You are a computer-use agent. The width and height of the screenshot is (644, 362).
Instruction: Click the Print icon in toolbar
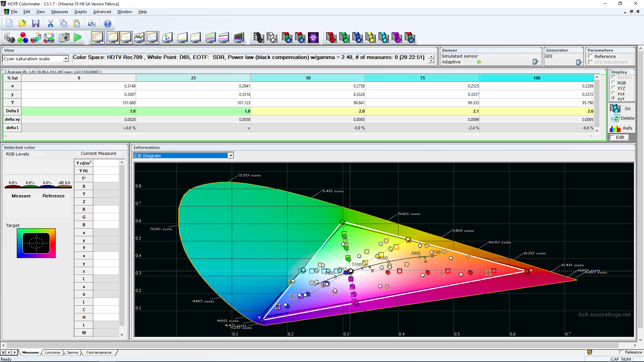coord(92,23)
